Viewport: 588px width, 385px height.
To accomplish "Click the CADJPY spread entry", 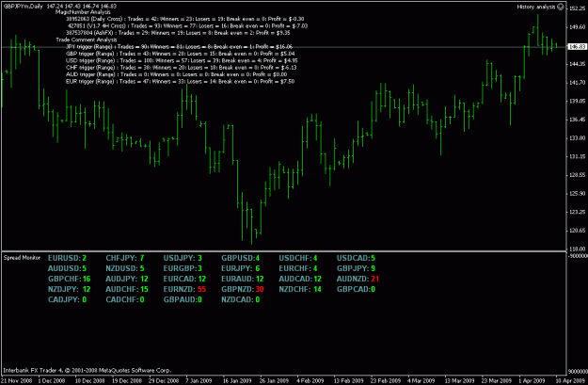I will pos(67,300).
